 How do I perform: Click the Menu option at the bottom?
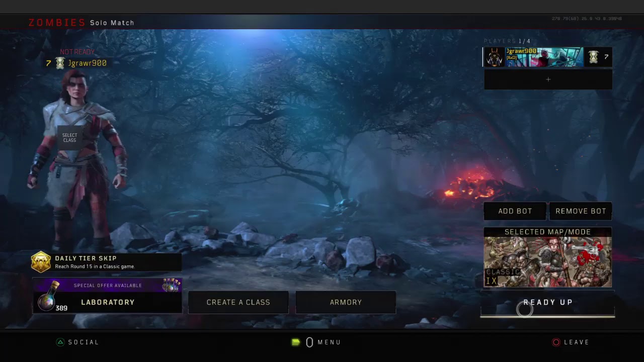click(x=329, y=342)
